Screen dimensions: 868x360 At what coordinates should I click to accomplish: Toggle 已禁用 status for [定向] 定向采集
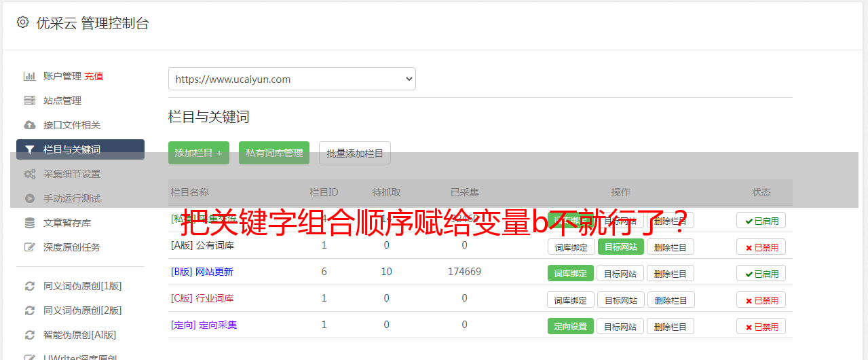pyautogui.click(x=761, y=326)
